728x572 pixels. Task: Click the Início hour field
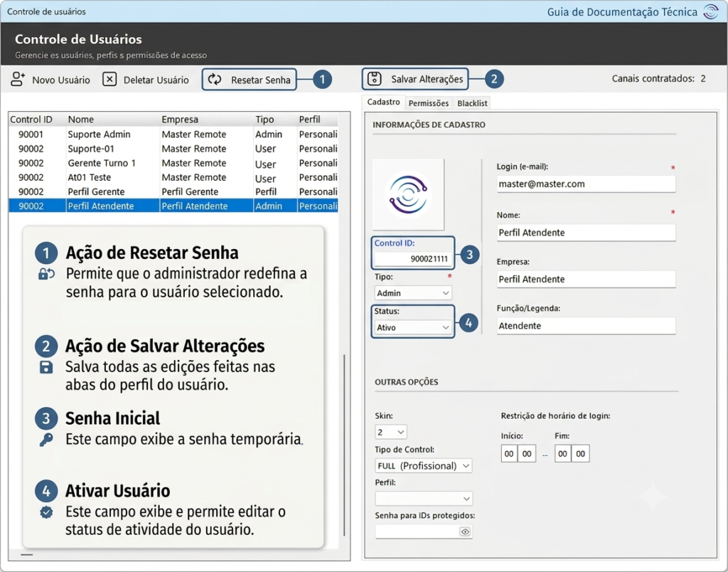pyautogui.click(x=509, y=453)
